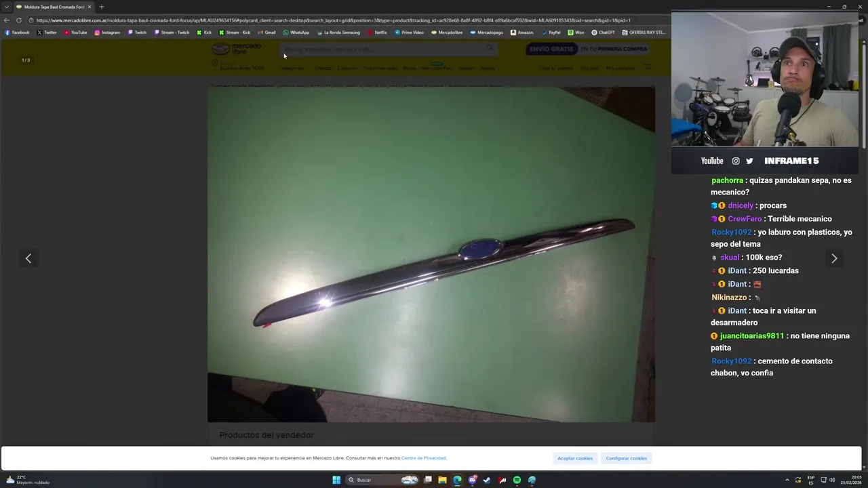Click the Productos del vendedor heading
868x488 pixels.
pyautogui.click(x=267, y=435)
